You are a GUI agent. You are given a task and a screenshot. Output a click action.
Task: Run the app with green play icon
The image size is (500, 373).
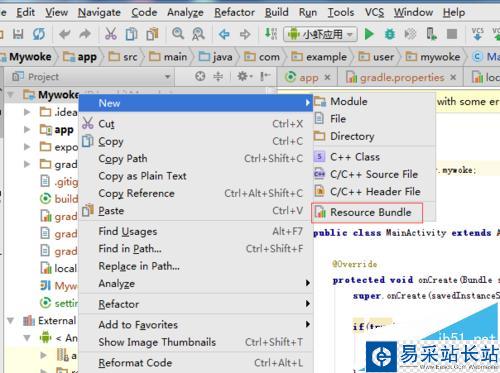(x=369, y=34)
